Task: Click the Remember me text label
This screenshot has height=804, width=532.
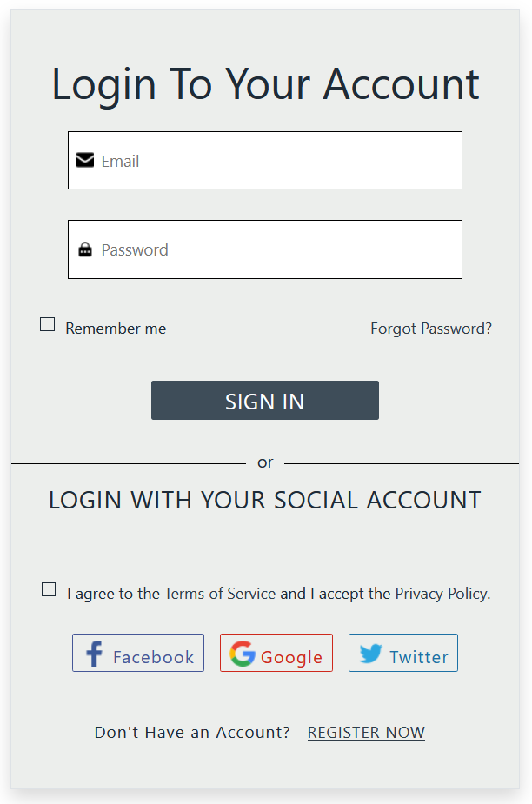Action: [116, 329]
